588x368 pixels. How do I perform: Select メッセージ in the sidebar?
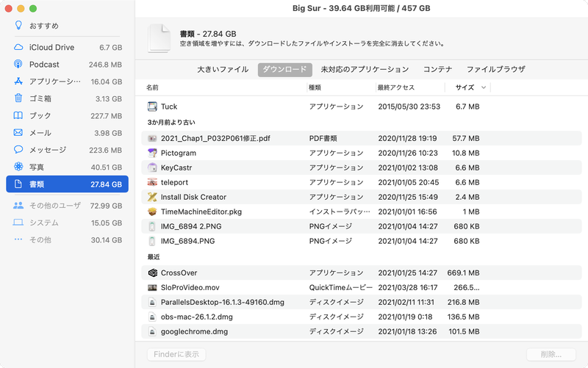48,150
